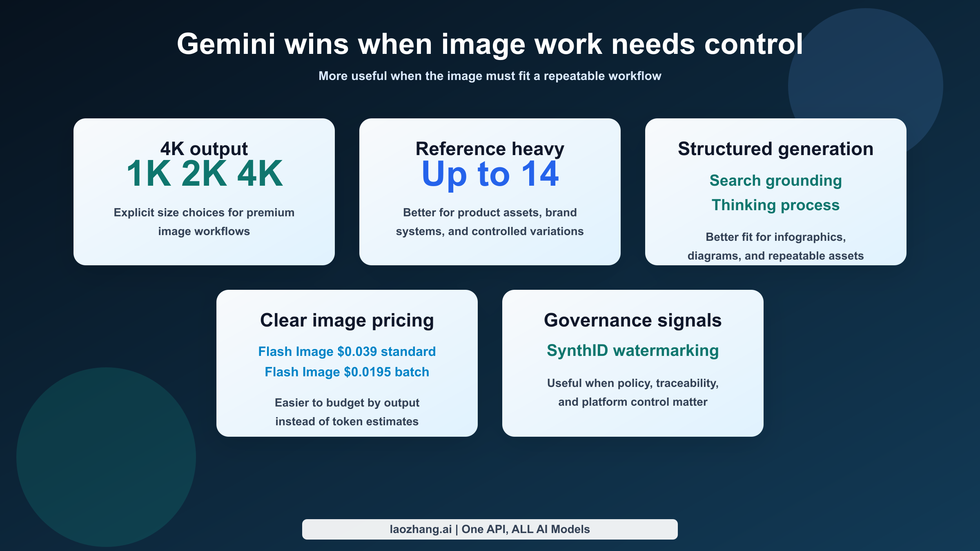Click the 'Flash Image $0.039 standard' pricing line
The width and height of the screenshot is (980, 551).
coord(347,351)
